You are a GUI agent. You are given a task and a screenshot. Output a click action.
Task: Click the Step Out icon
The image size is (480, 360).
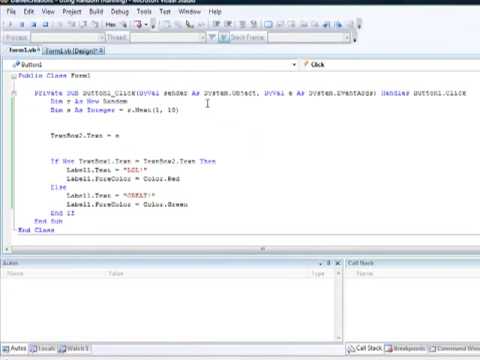pos(95,24)
